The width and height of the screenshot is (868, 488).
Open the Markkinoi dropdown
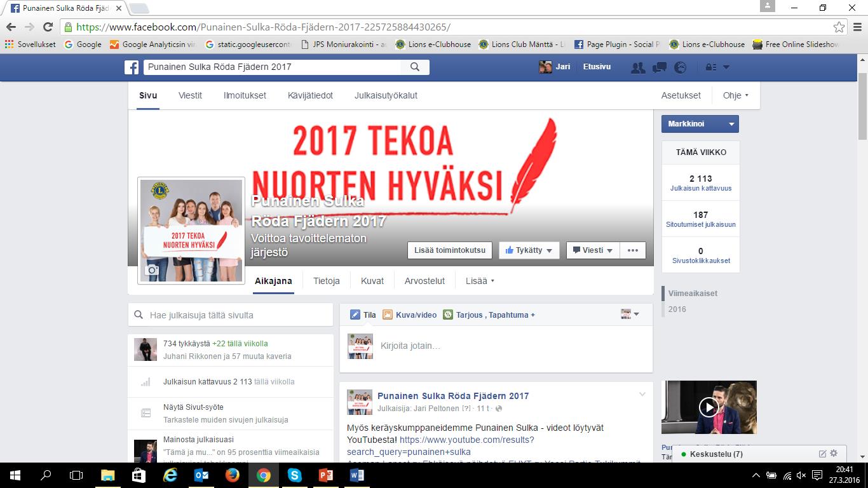click(x=700, y=124)
